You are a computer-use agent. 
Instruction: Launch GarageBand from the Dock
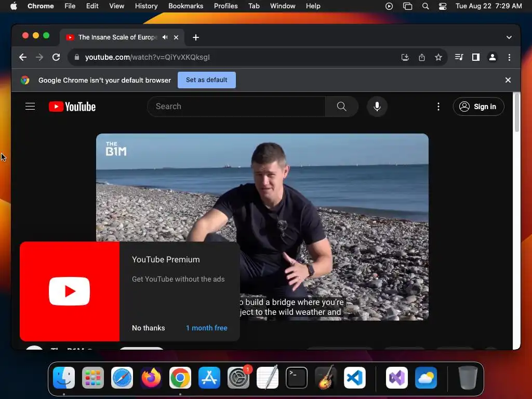tap(326, 378)
